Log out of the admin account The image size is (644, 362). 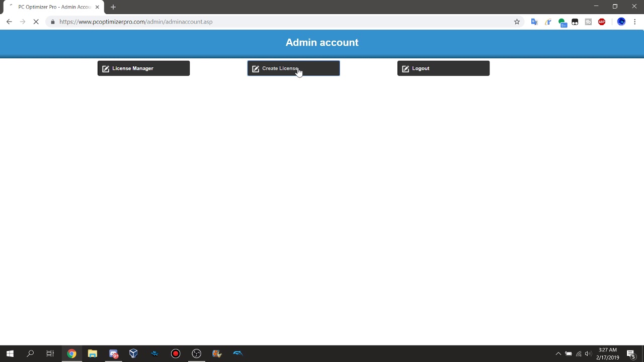click(443, 68)
